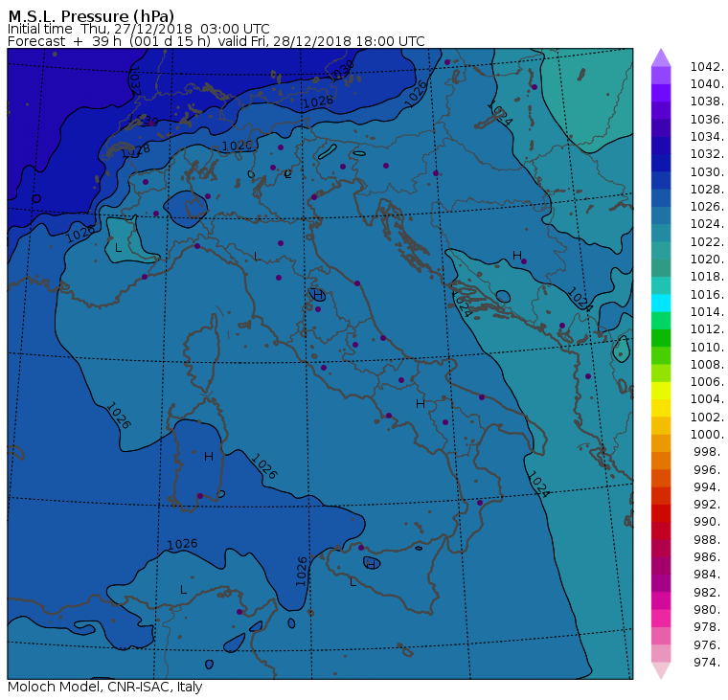Pick the cyan swatch between 1014 and 1016

tap(661, 304)
